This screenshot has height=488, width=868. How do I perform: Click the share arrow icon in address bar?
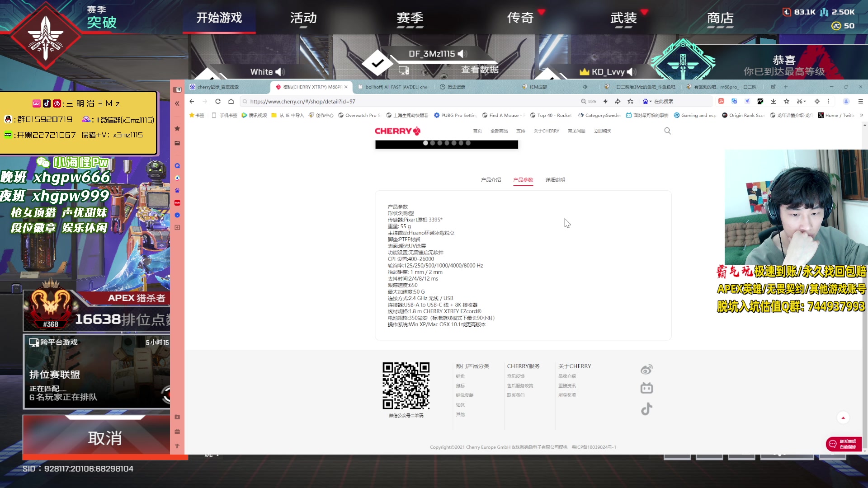coord(618,102)
